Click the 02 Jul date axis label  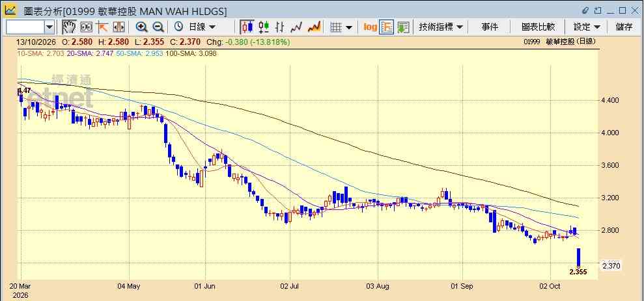tap(290, 286)
